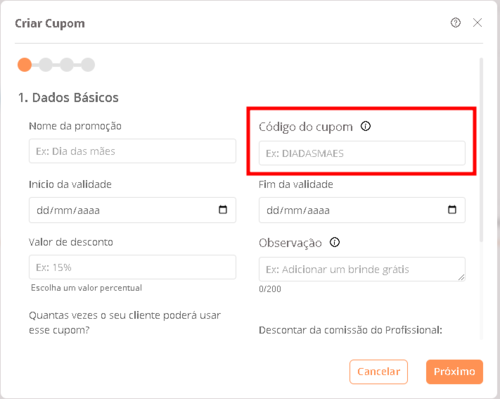Jump to the second step circle

(46, 65)
